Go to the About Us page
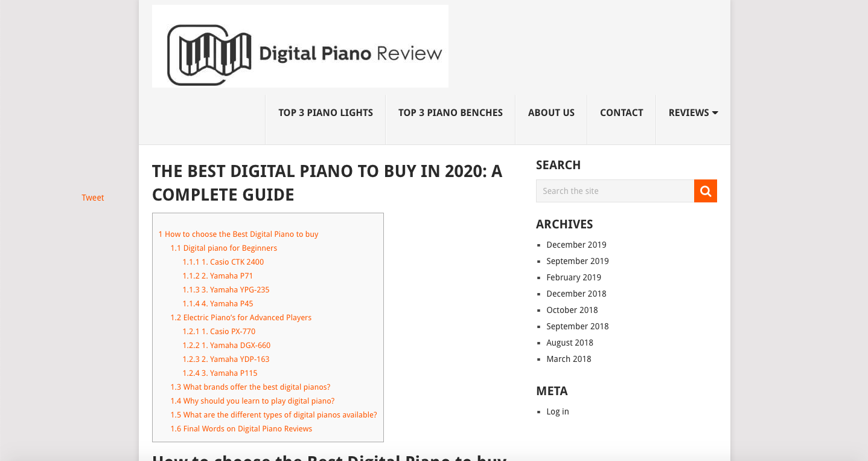This screenshot has height=461, width=868. point(551,112)
